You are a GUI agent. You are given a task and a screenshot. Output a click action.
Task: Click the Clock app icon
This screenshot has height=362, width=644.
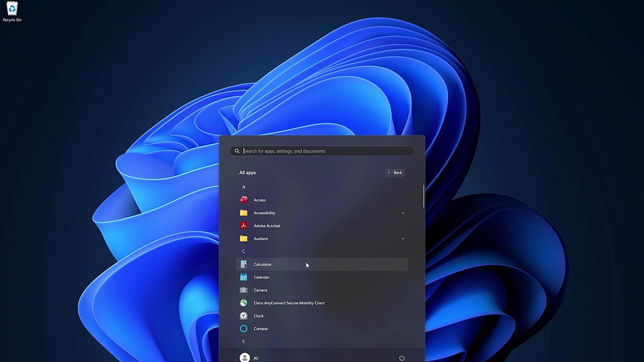pyautogui.click(x=244, y=316)
